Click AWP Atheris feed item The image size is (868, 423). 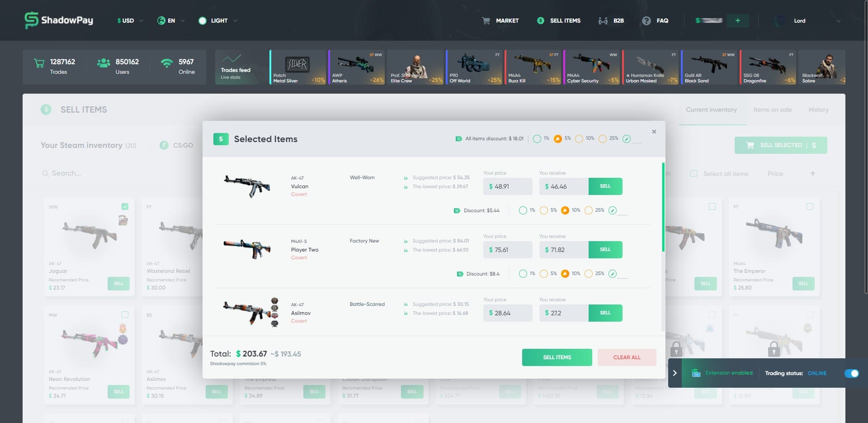(x=357, y=67)
